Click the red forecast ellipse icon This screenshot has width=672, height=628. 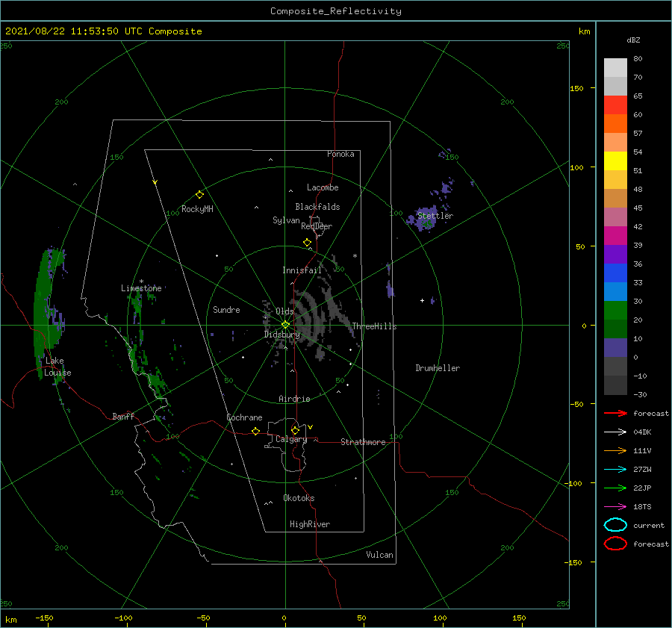[x=615, y=544]
